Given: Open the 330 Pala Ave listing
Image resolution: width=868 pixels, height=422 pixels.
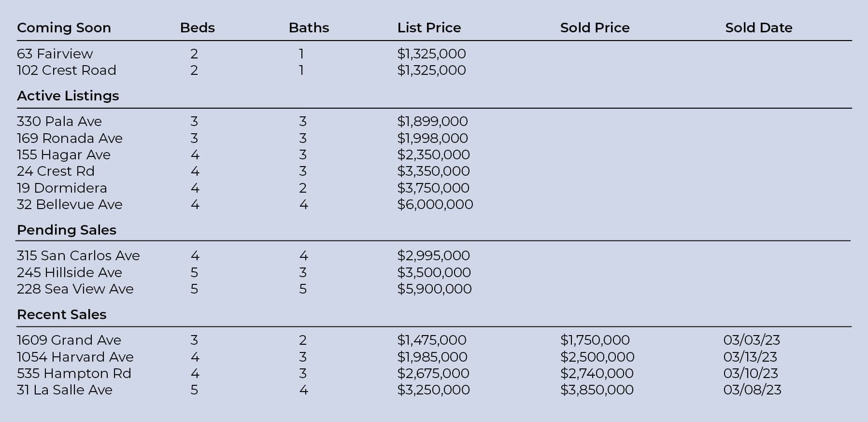Looking at the screenshot, I should tap(59, 122).
